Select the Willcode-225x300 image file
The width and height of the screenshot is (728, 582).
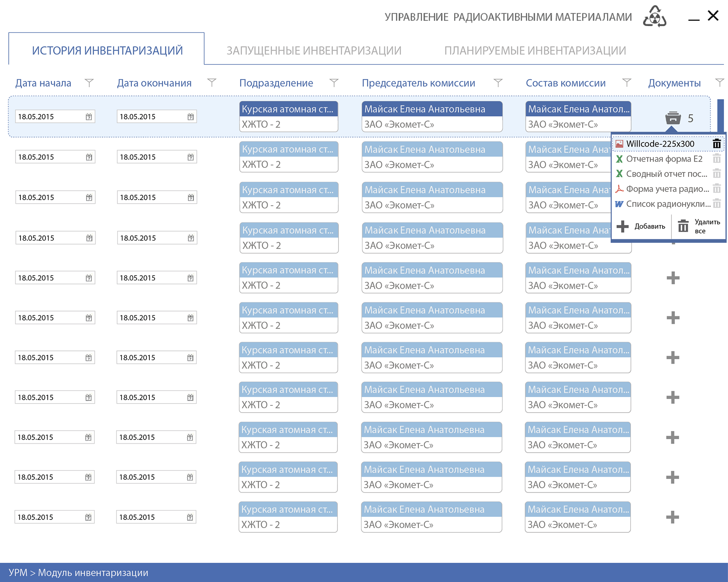(660, 144)
